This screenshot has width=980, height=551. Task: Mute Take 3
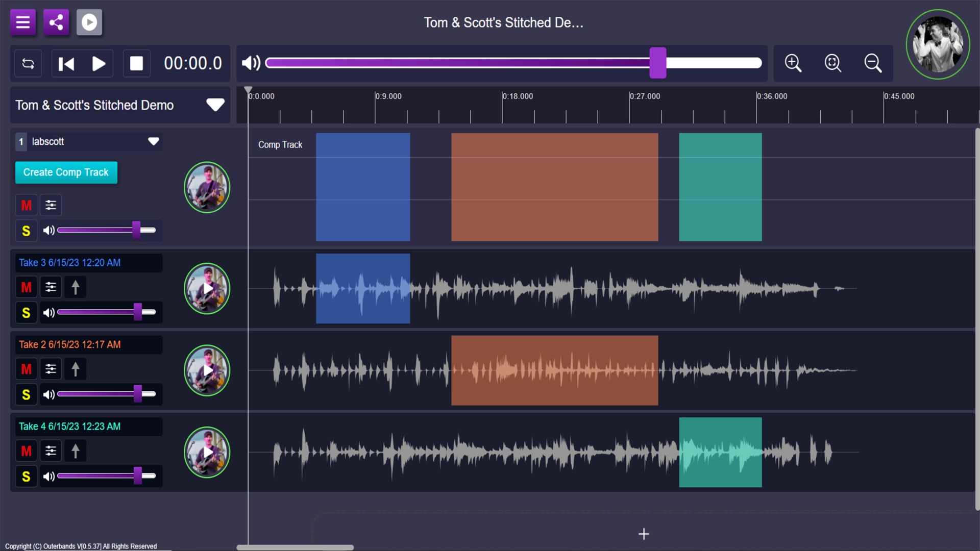coord(26,287)
